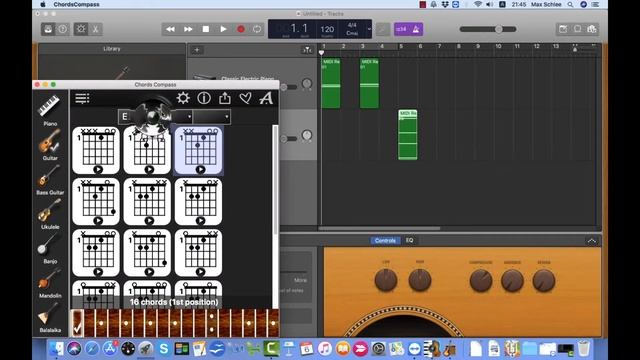Click the Reverb knob in Smart Controls
The width and height of the screenshot is (640, 360).
pos(544,281)
